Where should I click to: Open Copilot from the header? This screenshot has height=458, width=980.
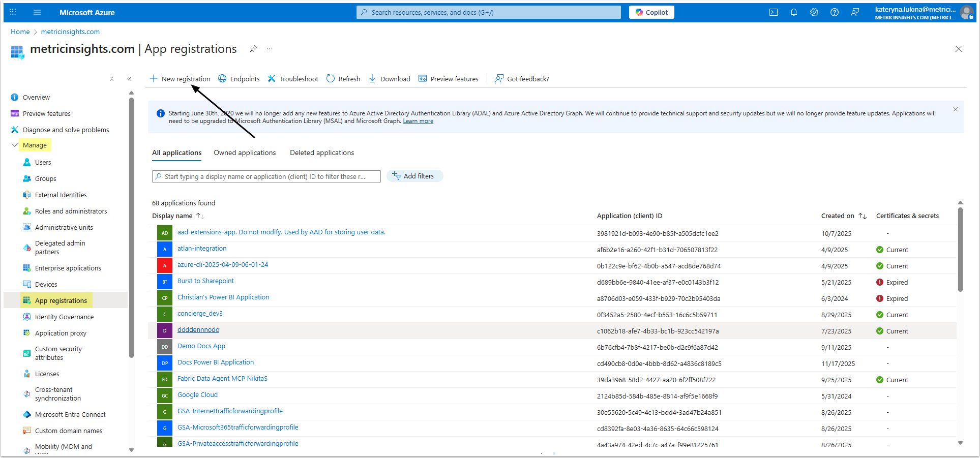click(651, 12)
